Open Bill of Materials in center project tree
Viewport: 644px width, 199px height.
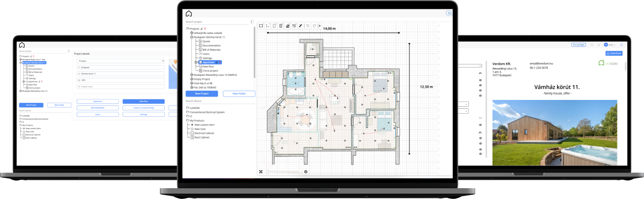pyautogui.click(x=210, y=50)
